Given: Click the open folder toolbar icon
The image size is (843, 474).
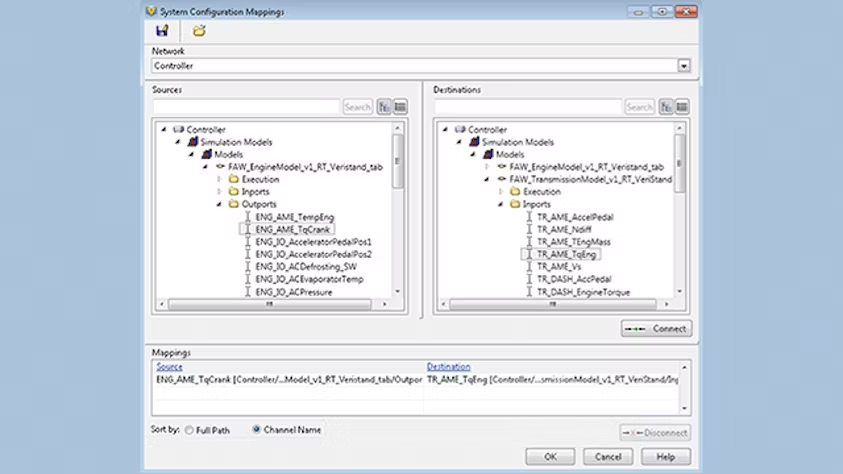Looking at the screenshot, I should (x=199, y=31).
